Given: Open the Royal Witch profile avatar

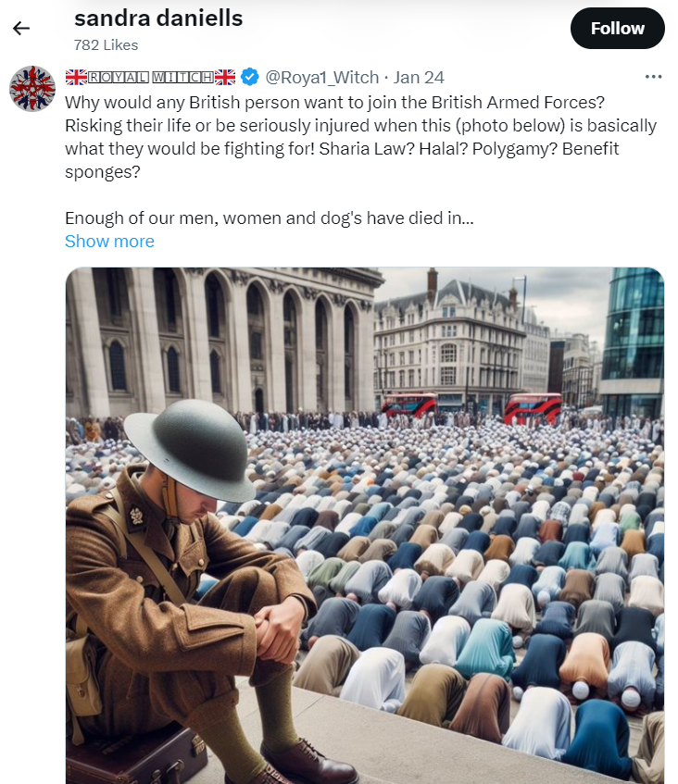Looking at the screenshot, I should [x=32, y=89].
